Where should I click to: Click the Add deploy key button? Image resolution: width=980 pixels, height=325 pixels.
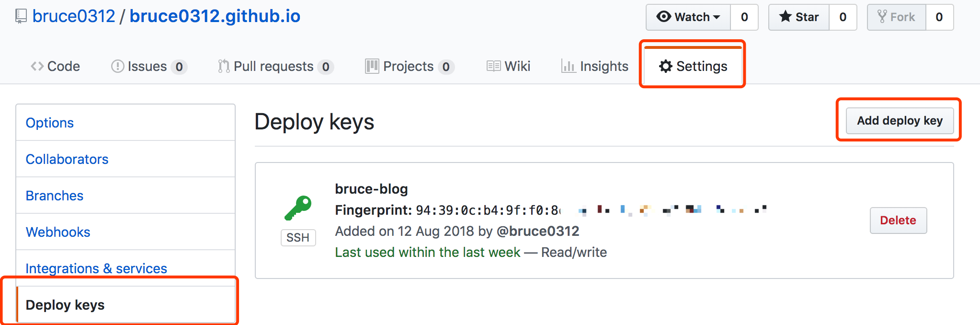coord(900,121)
